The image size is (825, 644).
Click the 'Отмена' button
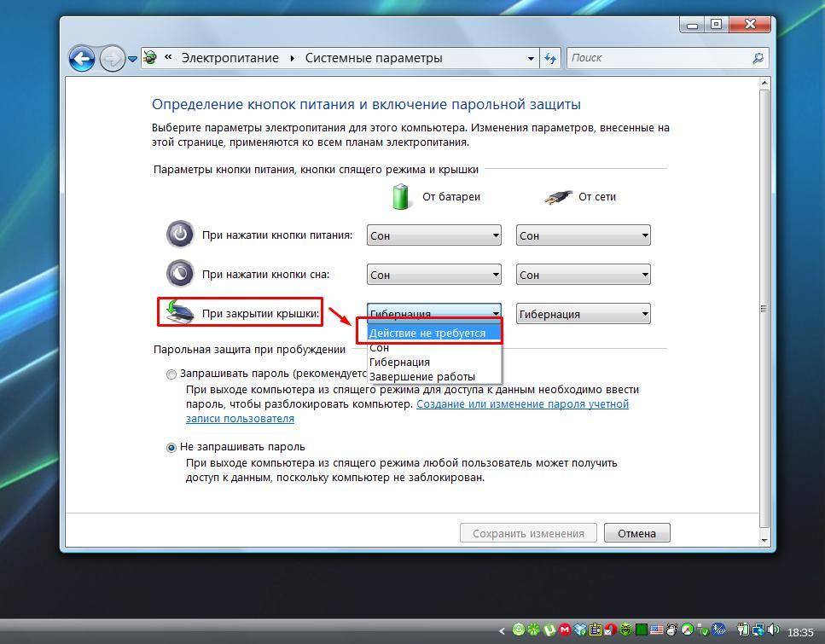(636, 533)
